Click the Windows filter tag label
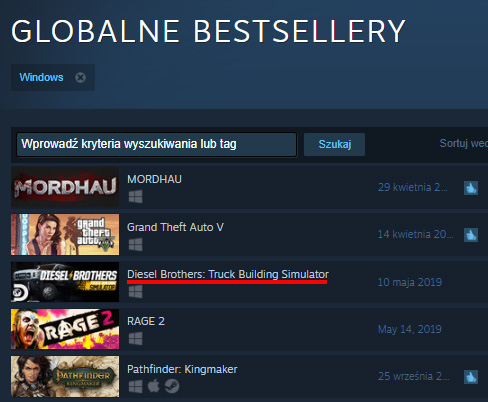The height and width of the screenshot is (402, 488). coord(41,77)
